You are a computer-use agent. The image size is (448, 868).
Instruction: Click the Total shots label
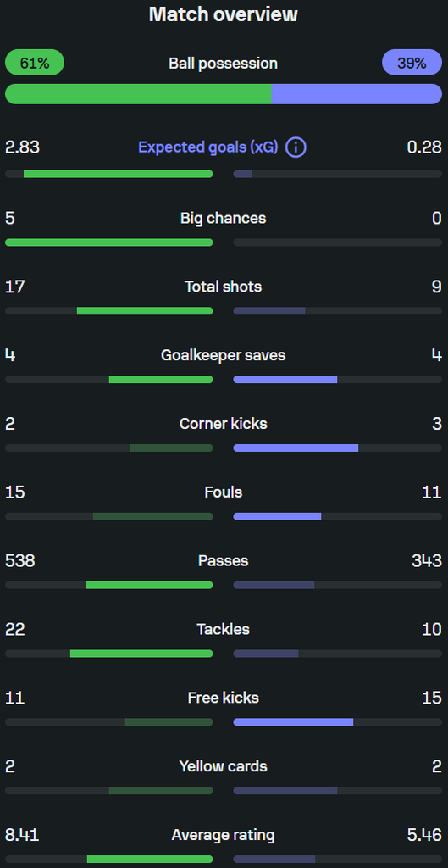224,287
